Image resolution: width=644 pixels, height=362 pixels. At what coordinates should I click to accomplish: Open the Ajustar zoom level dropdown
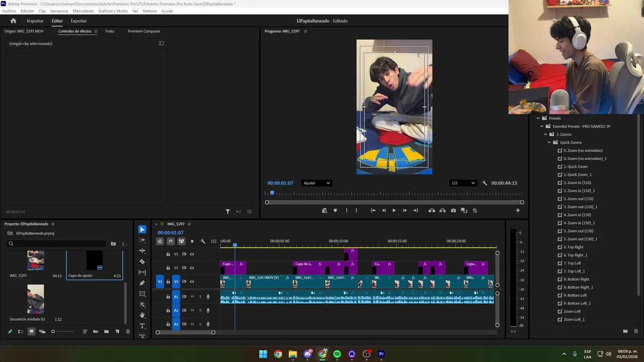point(316,183)
